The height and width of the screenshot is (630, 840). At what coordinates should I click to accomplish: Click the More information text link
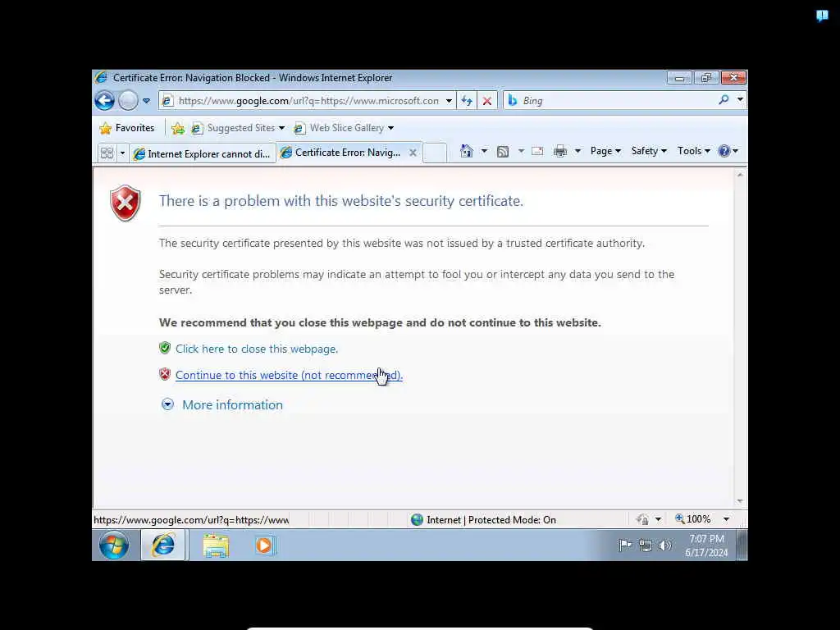coord(232,405)
